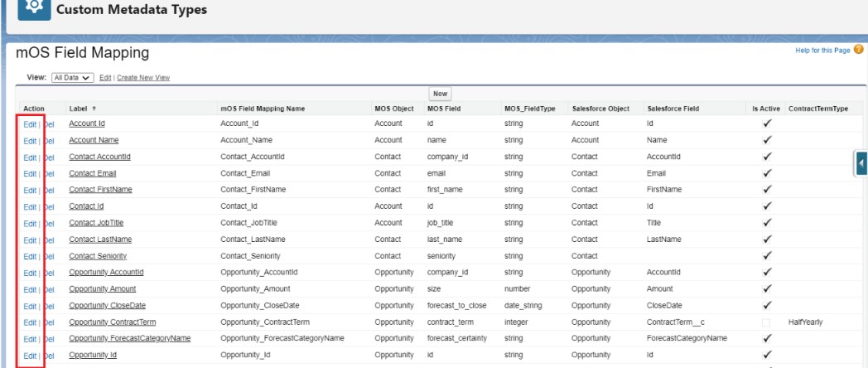Open the Contact JobTitle label link
The height and width of the screenshot is (368, 868).
pyautogui.click(x=96, y=223)
